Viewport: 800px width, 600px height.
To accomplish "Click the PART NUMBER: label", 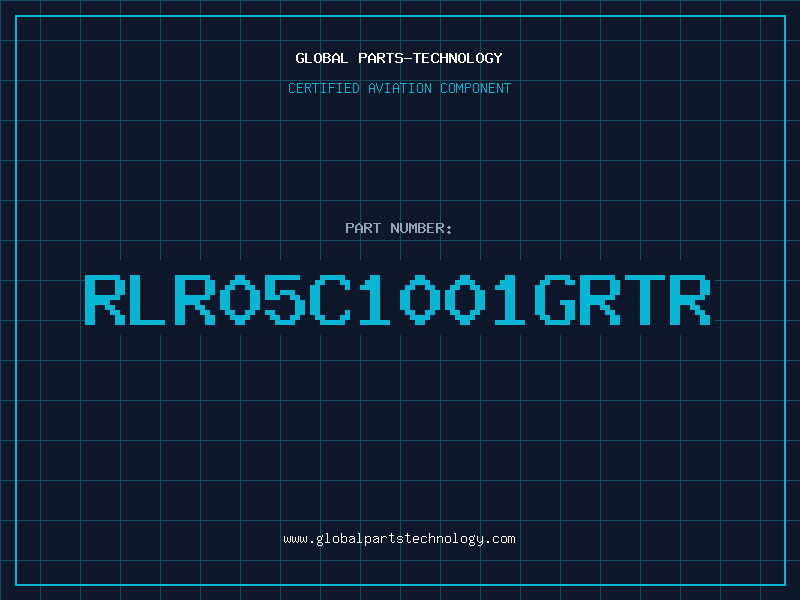I will pyautogui.click(x=399, y=228).
